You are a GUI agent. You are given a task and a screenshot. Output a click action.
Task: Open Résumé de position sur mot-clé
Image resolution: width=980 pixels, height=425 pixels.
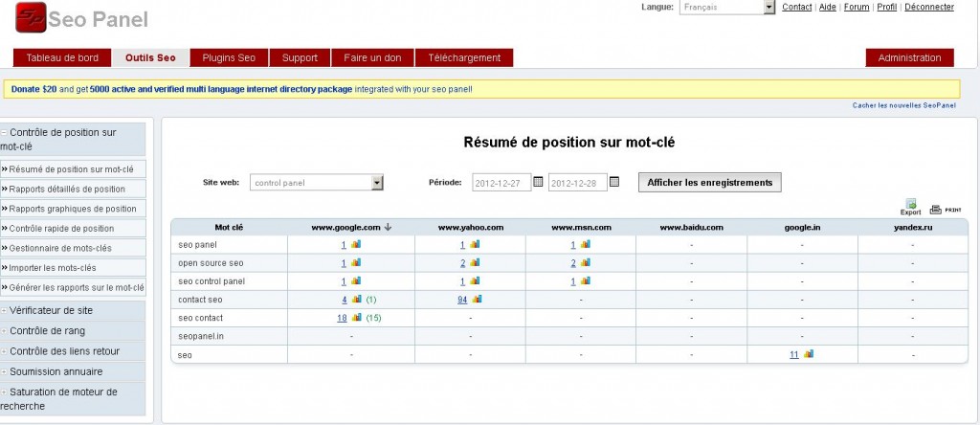[73, 169]
